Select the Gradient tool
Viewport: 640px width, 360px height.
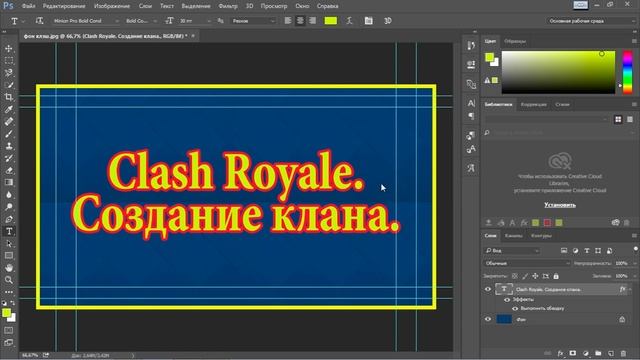tap(9, 182)
